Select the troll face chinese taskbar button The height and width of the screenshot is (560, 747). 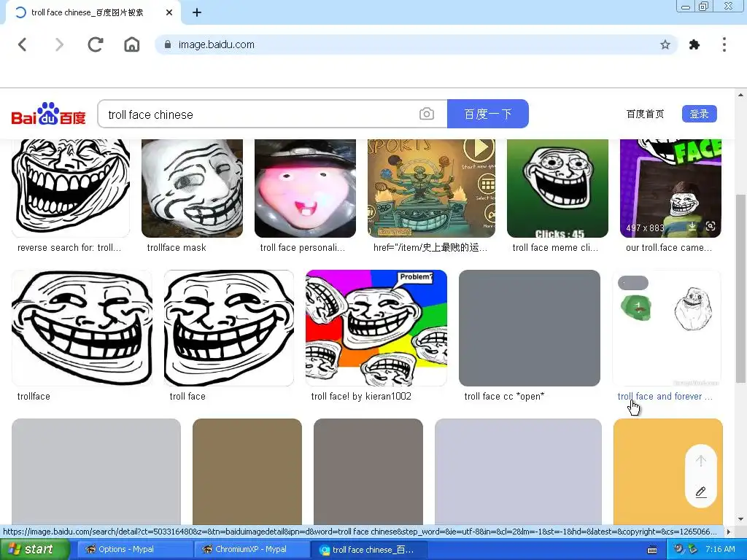coord(368,550)
